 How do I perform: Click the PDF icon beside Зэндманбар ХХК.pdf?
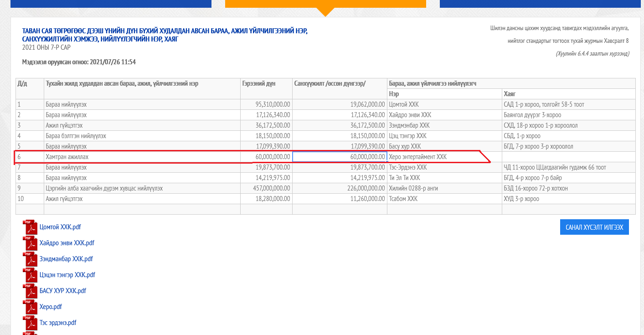coord(31,259)
